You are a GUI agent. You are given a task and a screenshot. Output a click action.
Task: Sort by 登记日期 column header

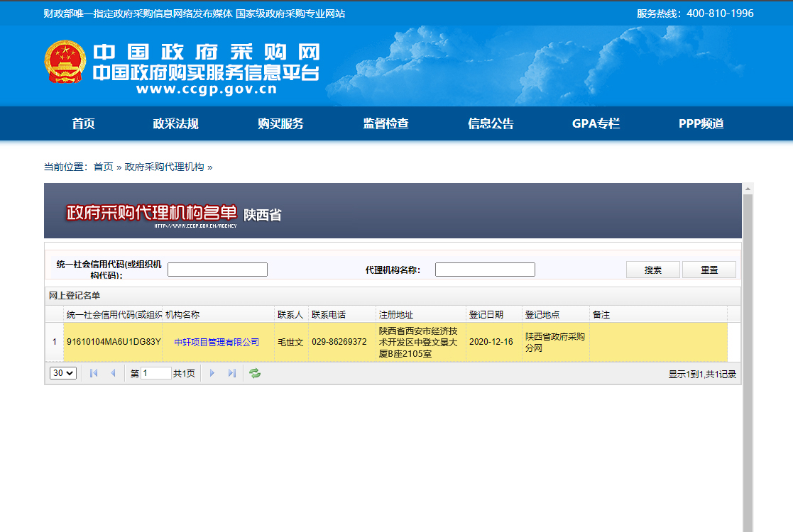[486, 314]
